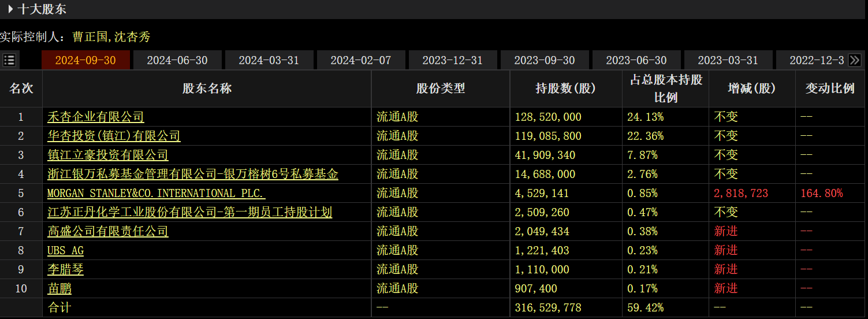Open the 2023-03-31 tab
The image size is (868, 319).
tap(728, 60)
